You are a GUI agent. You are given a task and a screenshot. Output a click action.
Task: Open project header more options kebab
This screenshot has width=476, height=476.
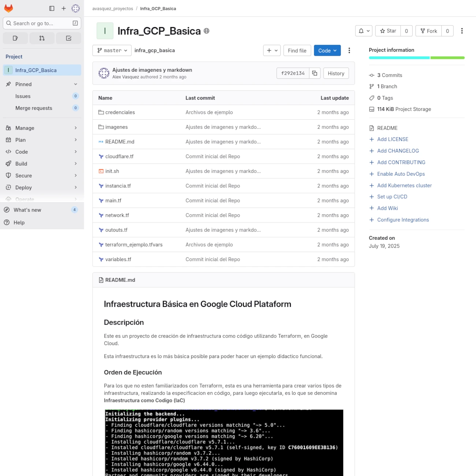[462, 31]
